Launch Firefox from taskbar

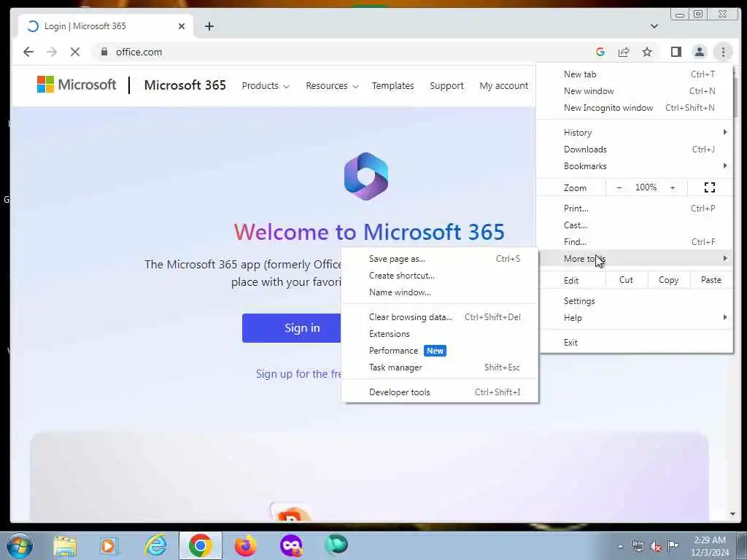pyautogui.click(x=245, y=545)
